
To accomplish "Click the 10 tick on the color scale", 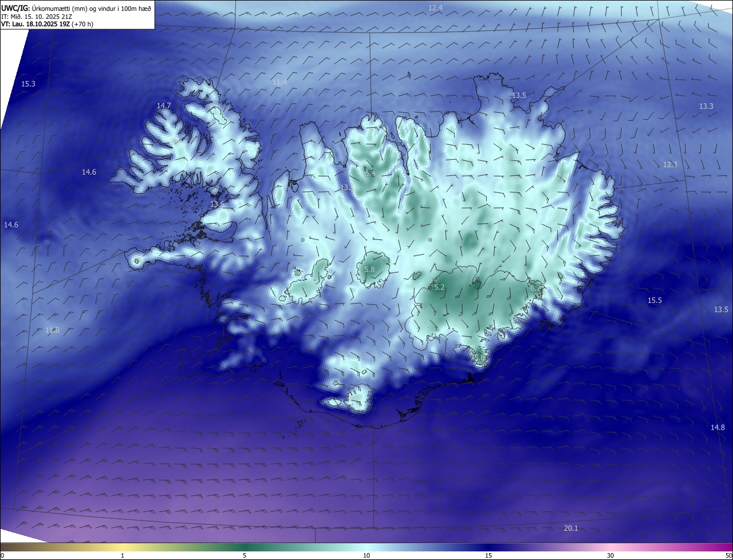I will (366, 555).
